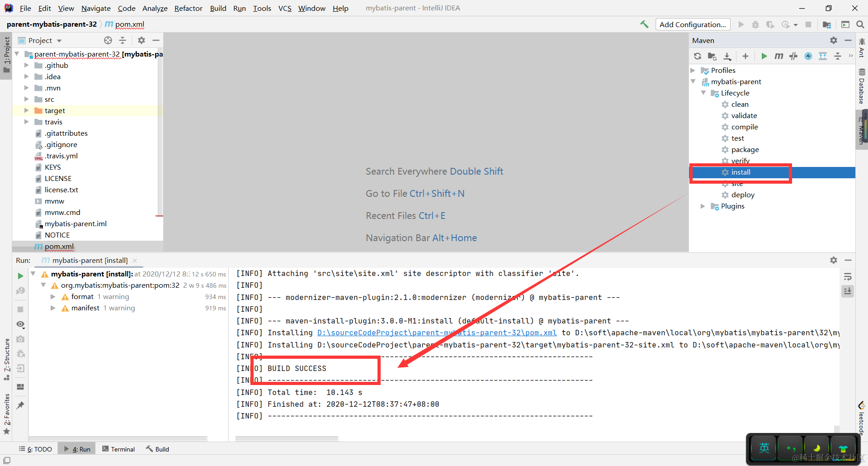Click the run tree horizontal scrollbar
The height and width of the screenshot is (466, 868).
pos(118,438)
